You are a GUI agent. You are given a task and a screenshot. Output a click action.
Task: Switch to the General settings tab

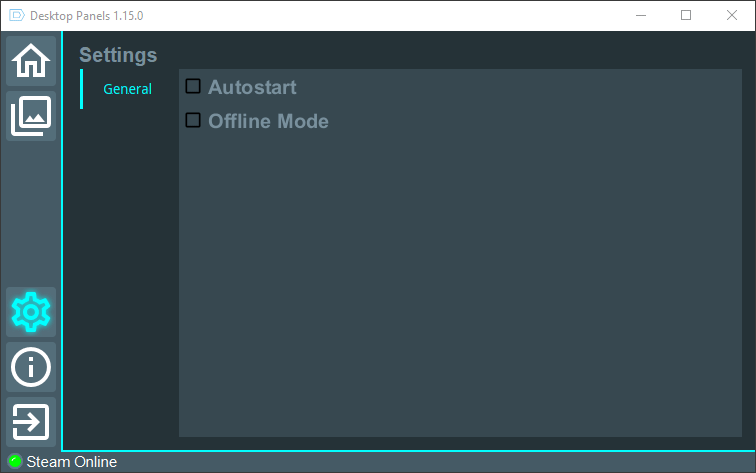click(x=127, y=89)
